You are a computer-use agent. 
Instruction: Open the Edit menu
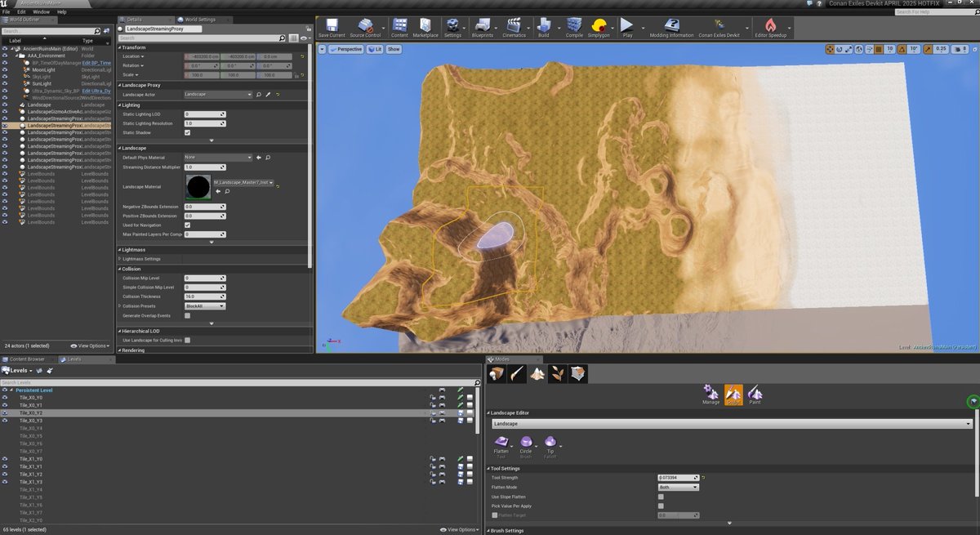tap(21, 12)
